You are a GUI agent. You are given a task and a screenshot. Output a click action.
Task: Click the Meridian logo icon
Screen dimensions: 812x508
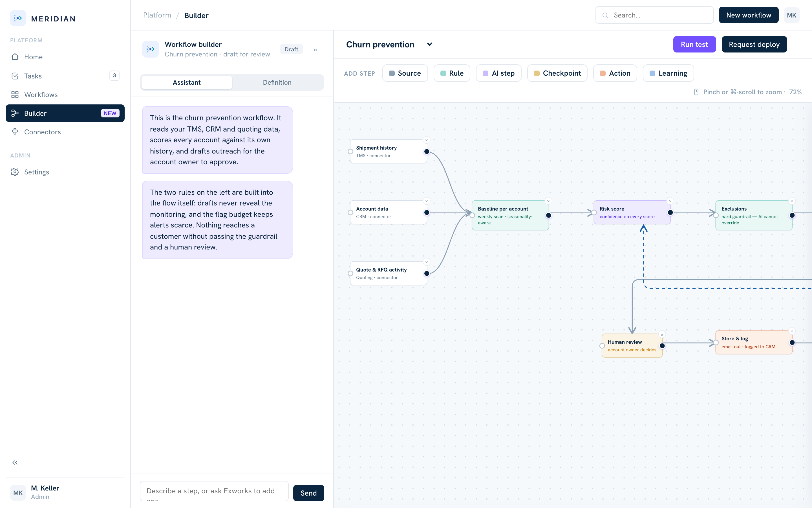tap(18, 18)
